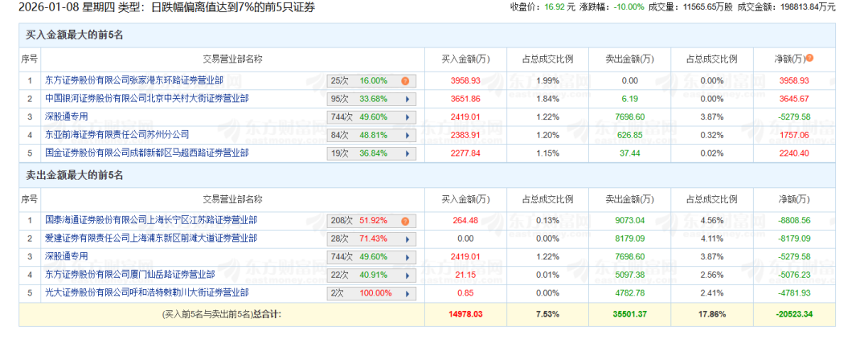Click the buy ratio cell 1.99%
This screenshot has height=343, width=868.
[547, 81]
